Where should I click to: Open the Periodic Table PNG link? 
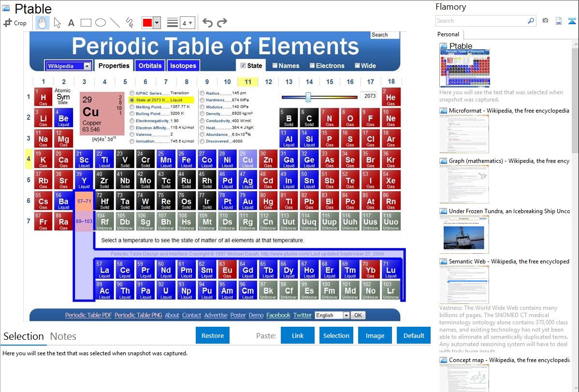(x=138, y=315)
